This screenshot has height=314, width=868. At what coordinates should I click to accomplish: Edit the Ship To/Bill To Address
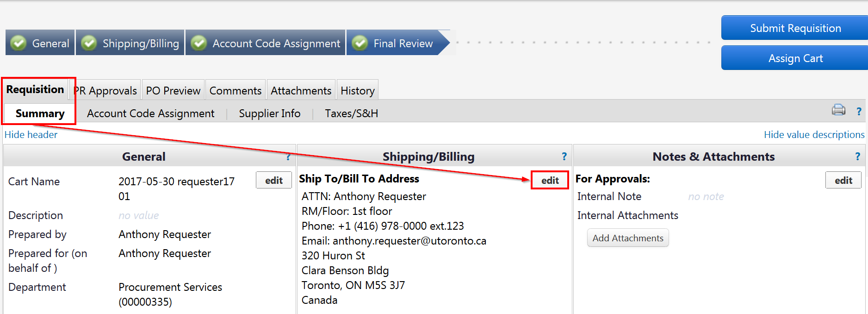pos(550,180)
